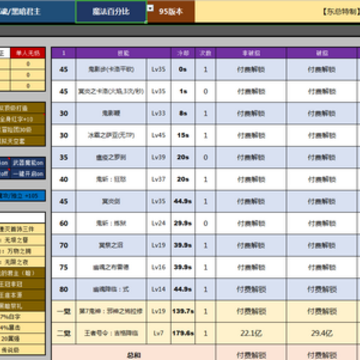Select the 冰霜之萨亚(无TP) skill cell

pyautogui.click(x=111, y=136)
